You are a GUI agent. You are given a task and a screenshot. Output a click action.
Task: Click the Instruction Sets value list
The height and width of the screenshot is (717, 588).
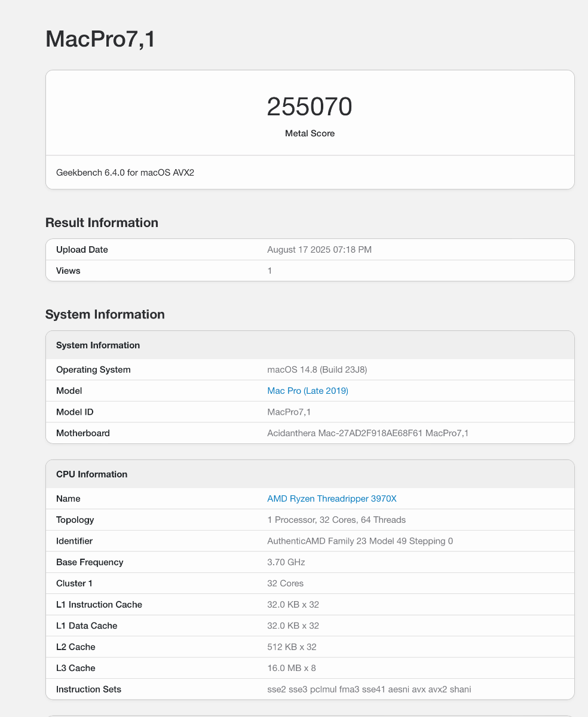pos(369,690)
